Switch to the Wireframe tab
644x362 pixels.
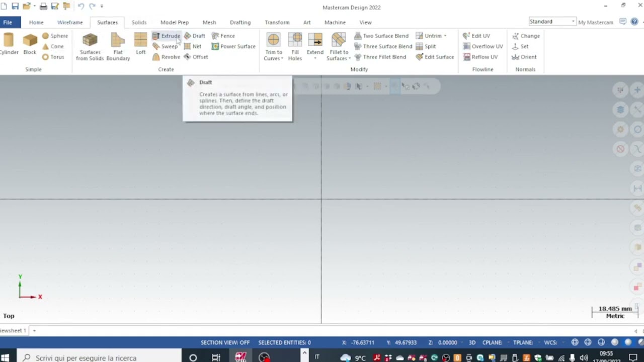click(70, 22)
